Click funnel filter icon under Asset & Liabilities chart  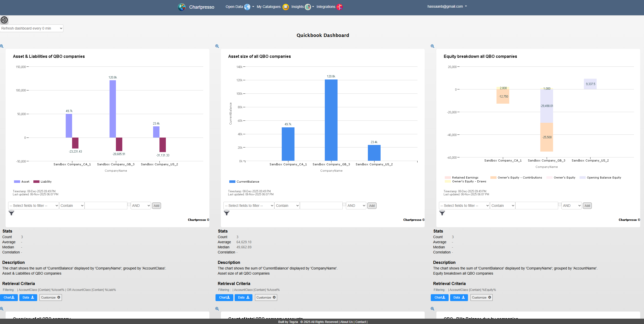point(11,213)
